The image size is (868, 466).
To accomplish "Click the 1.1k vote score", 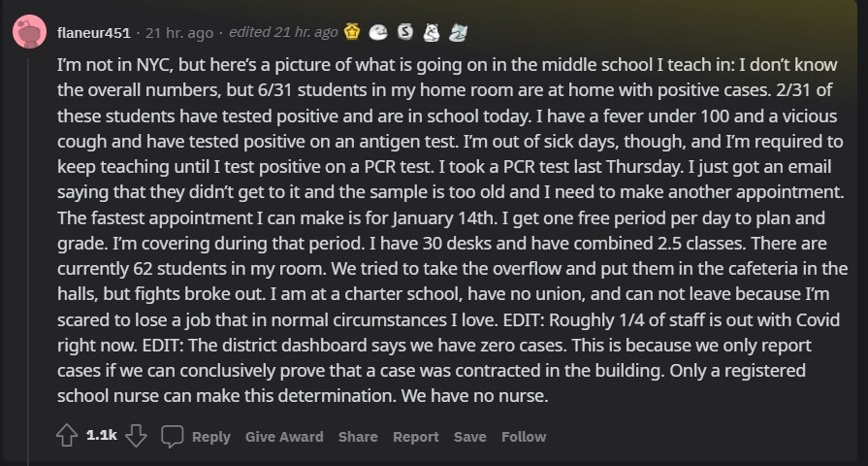I will pyautogui.click(x=101, y=435).
